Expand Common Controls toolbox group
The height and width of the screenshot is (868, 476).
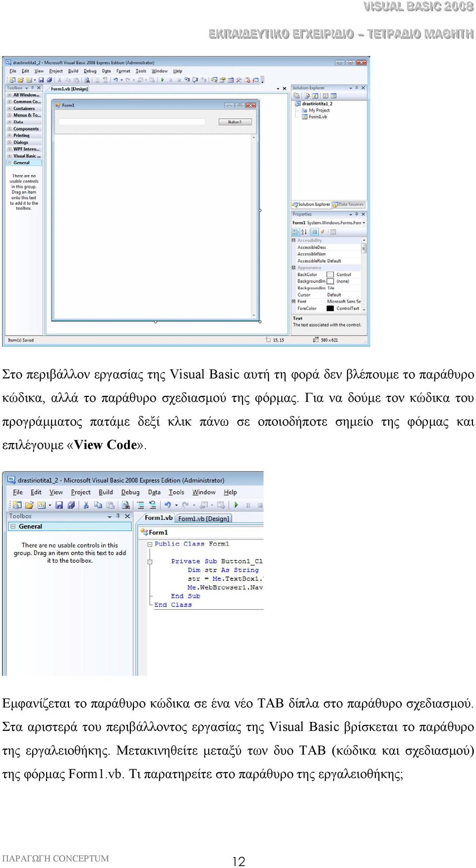pyautogui.click(x=9, y=102)
